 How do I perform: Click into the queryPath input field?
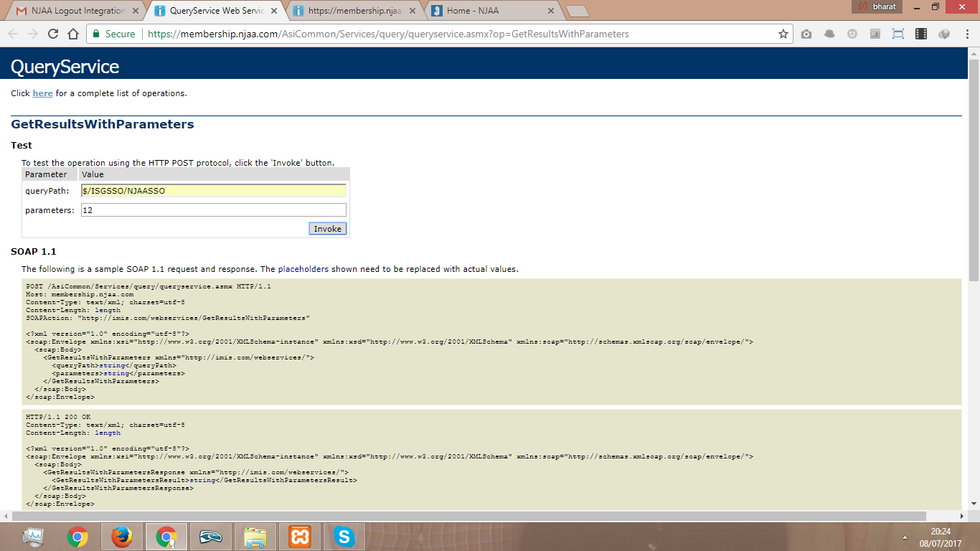pos(213,191)
